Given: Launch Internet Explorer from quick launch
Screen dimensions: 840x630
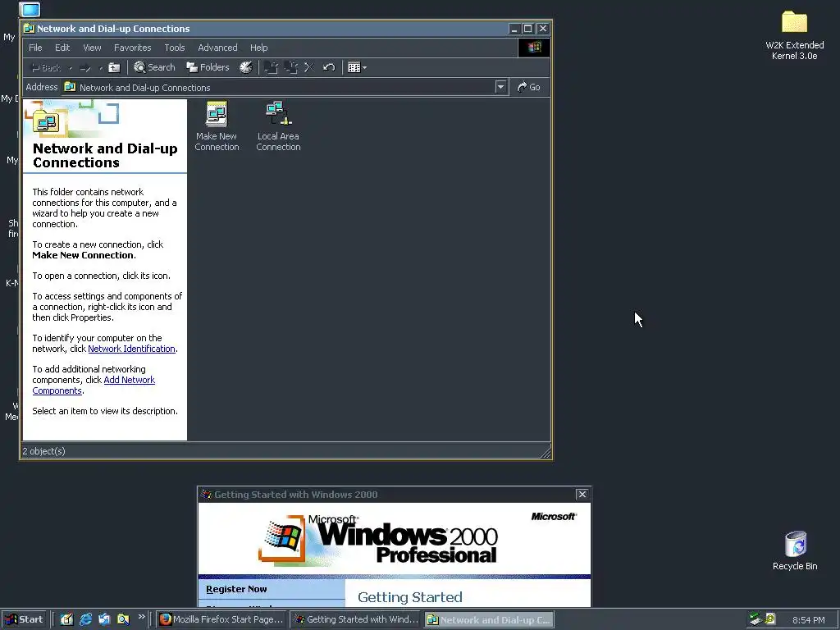Looking at the screenshot, I should click(85, 619).
